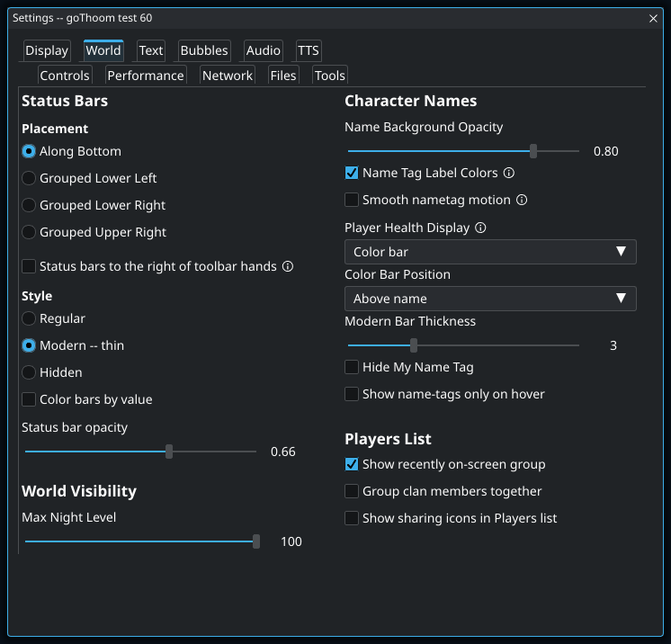Image resolution: width=671 pixels, height=644 pixels.
Task: Open the Network tab
Action: point(228,76)
